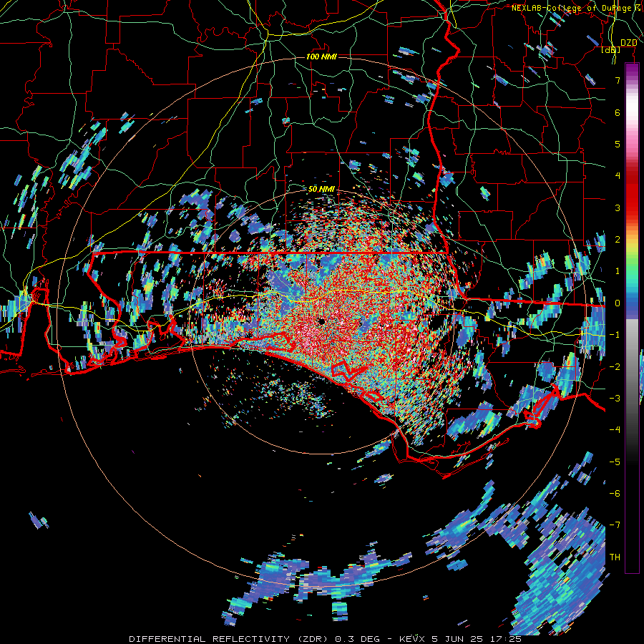
Task: Click the color scale label "2"
Action: [618, 240]
